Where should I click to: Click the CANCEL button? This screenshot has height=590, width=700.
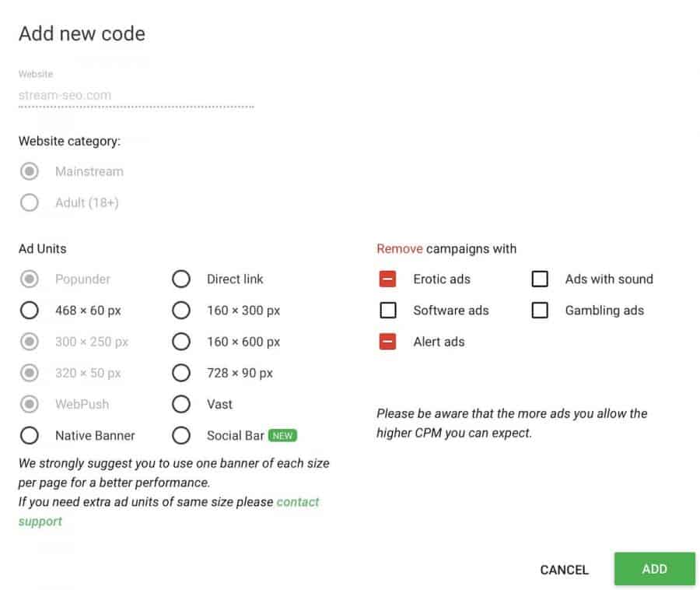pyautogui.click(x=565, y=570)
